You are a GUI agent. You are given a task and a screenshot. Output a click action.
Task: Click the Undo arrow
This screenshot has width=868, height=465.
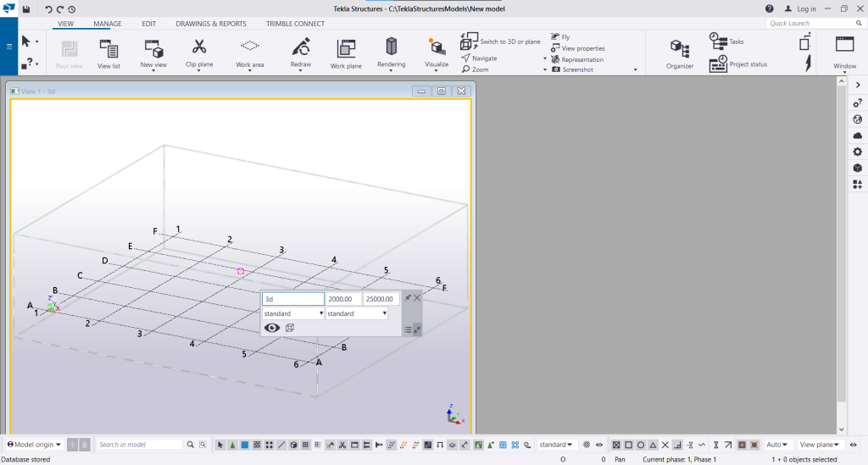coord(48,8)
